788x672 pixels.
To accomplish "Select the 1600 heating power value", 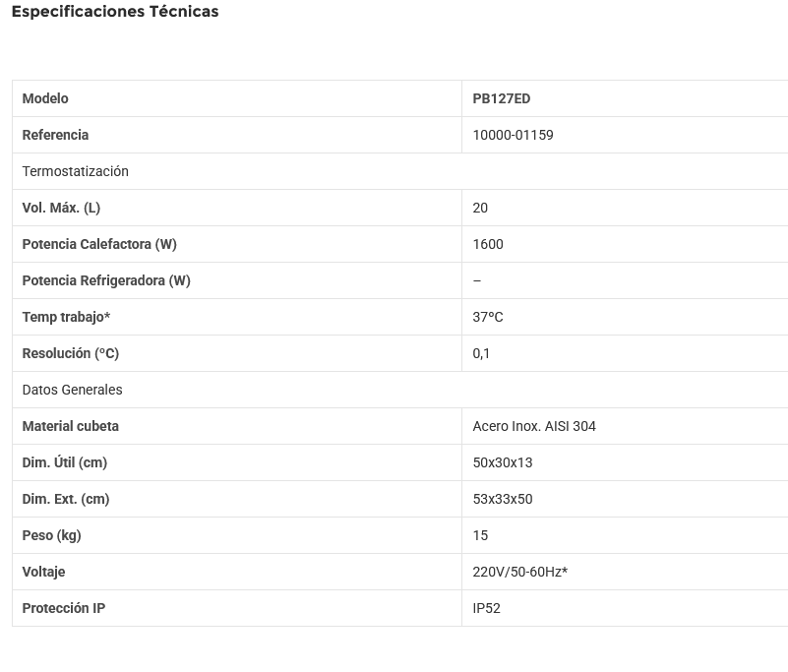I will 488,244.
